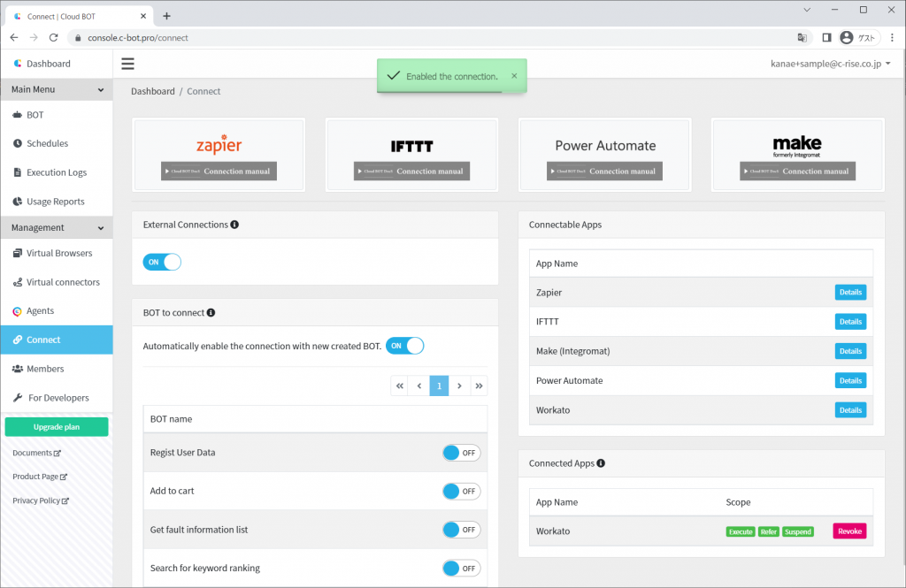Click the BOT robot icon in sidebar

tap(18, 115)
